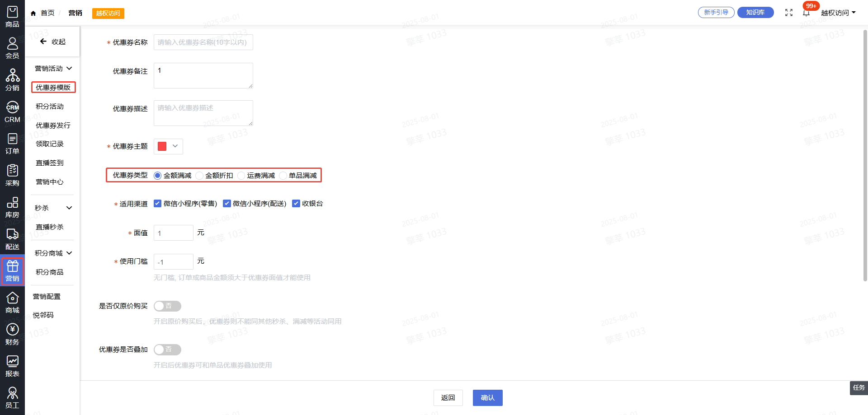Image resolution: width=868 pixels, height=415 pixels.
Task: Open the 商品 module in sidebar
Action: point(12,17)
